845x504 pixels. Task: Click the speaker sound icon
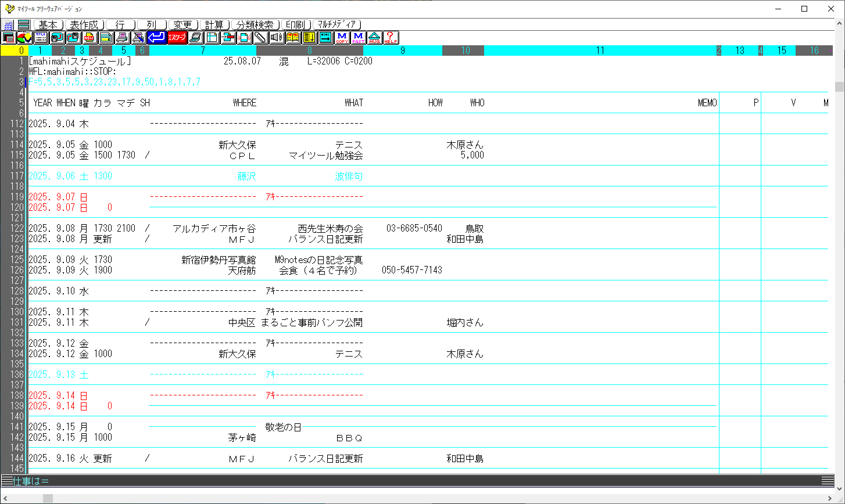pos(276,38)
